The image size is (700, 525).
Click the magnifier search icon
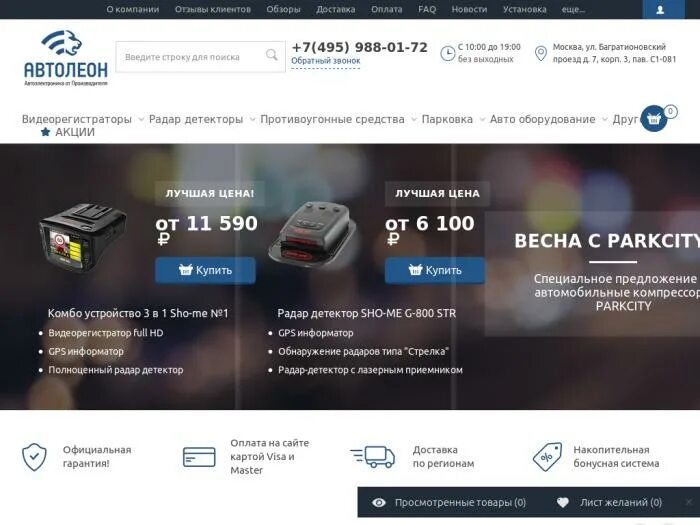click(271, 55)
